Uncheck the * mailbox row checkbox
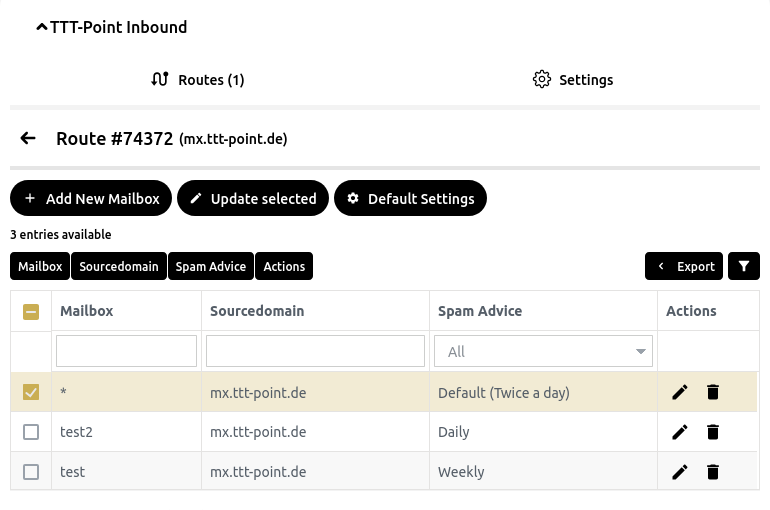Screen dimensions: 770x510 (x=31, y=392)
